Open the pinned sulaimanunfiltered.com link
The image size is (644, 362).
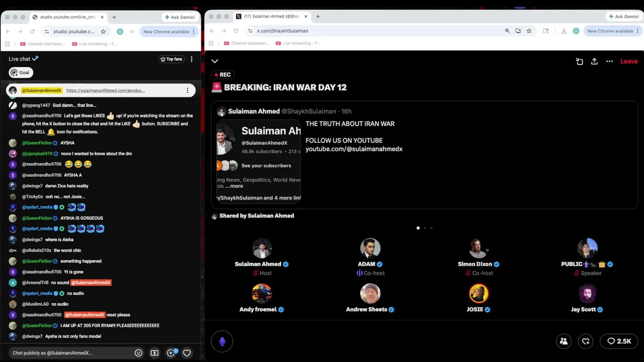(x=105, y=90)
